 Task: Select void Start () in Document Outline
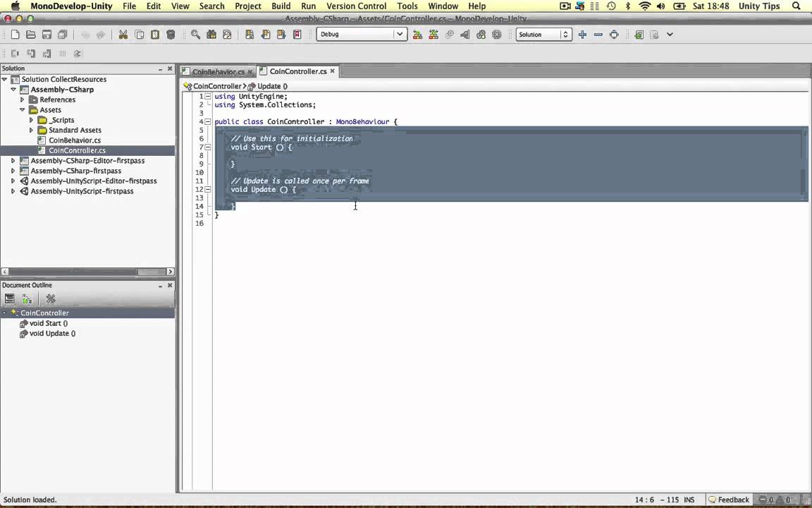click(x=48, y=323)
